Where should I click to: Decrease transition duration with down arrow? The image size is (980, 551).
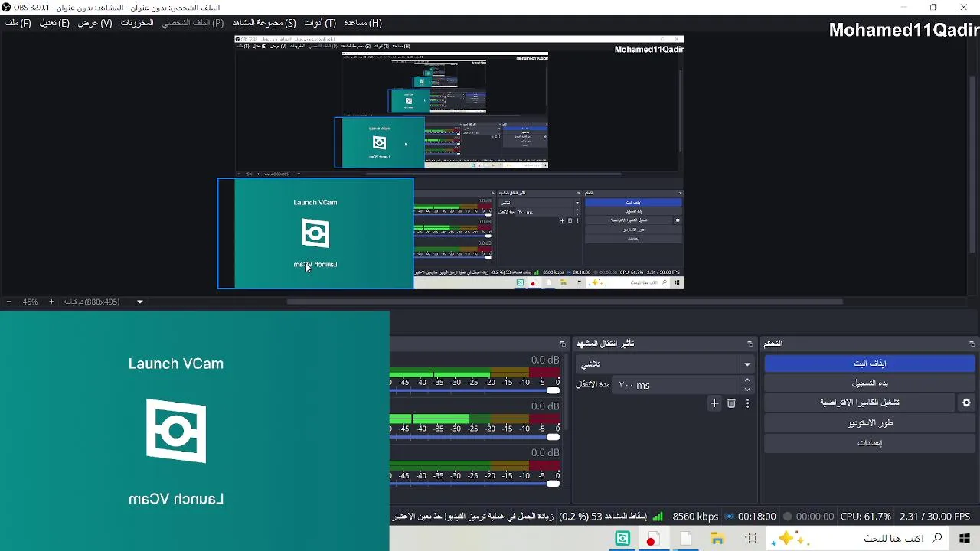(748, 390)
